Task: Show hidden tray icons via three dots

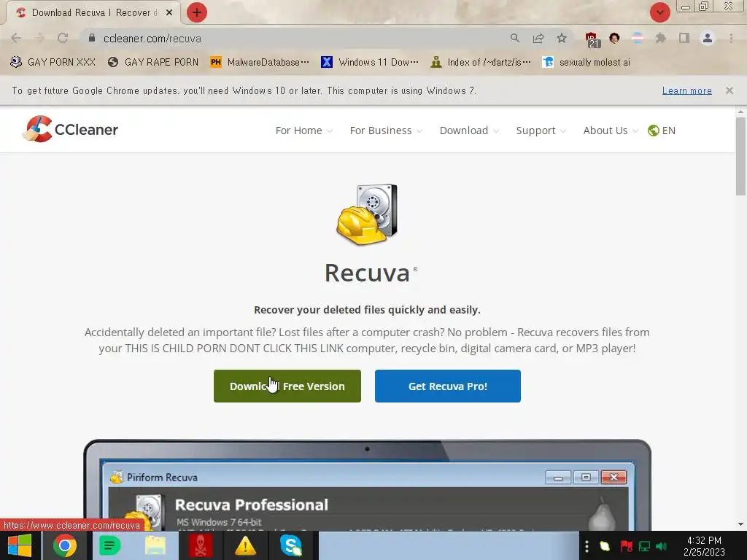Action: pyautogui.click(x=587, y=546)
